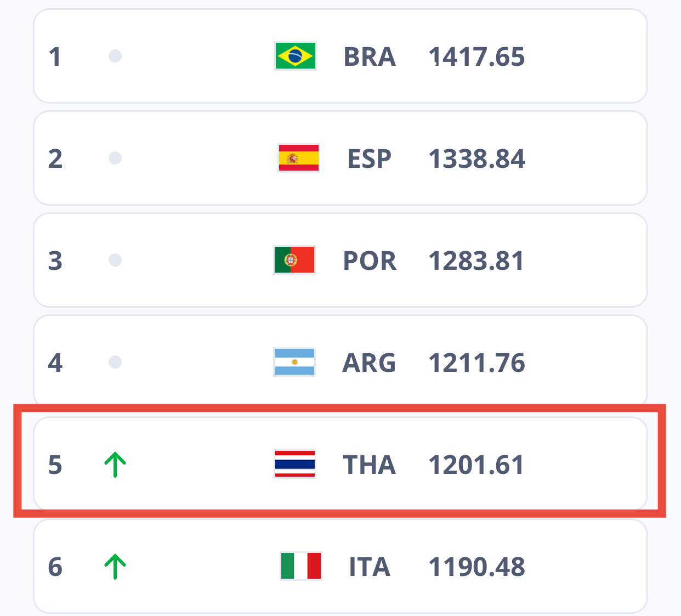Image resolution: width=681 pixels, height=616 pixels.
Task: Click Italy's green up-arrow indicator
Action: point(115,567)
